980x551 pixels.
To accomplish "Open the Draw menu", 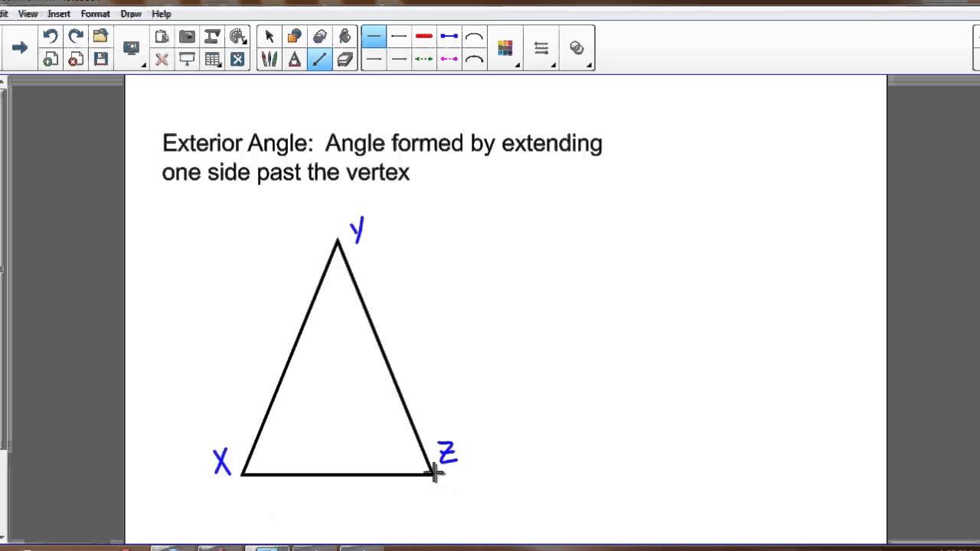I will click(x=131, y=14).
